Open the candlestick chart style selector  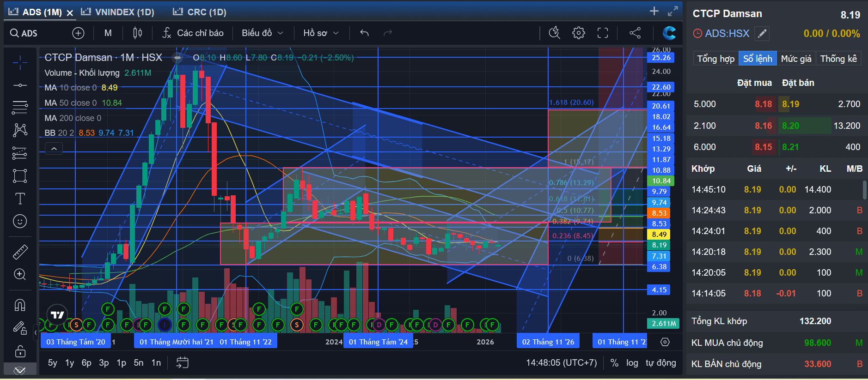(137, 33)
